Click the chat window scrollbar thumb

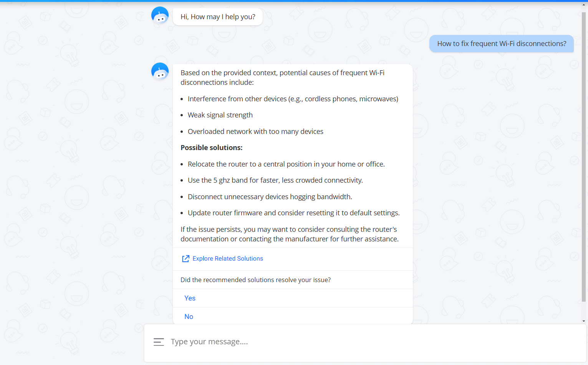584,154
